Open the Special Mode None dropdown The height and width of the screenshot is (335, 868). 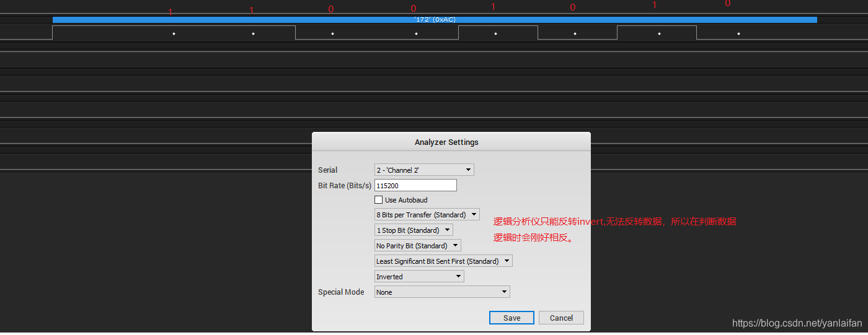pyautogui.click(x=442, y=292)
